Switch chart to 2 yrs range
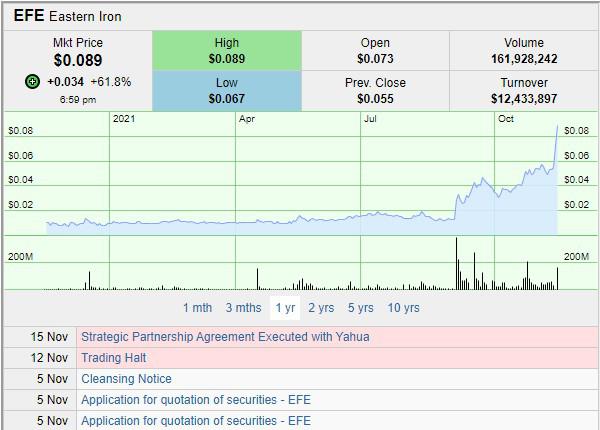The image size is (600, 430). [321, 308]
